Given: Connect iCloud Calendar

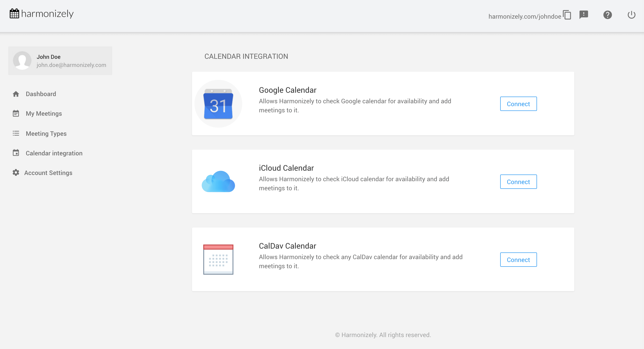Looking at the screenshot, I should (518, 182).
